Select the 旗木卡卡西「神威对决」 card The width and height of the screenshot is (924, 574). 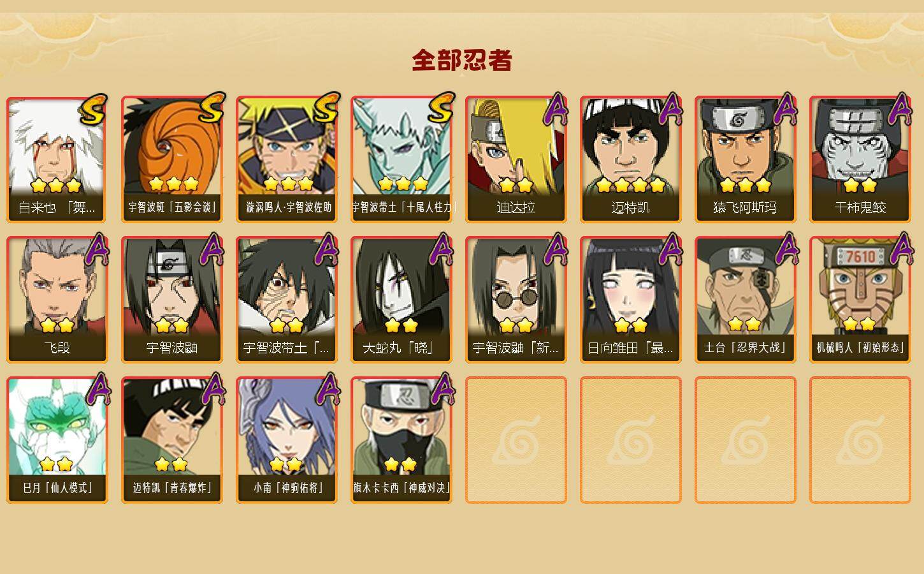tap(401, 440)
